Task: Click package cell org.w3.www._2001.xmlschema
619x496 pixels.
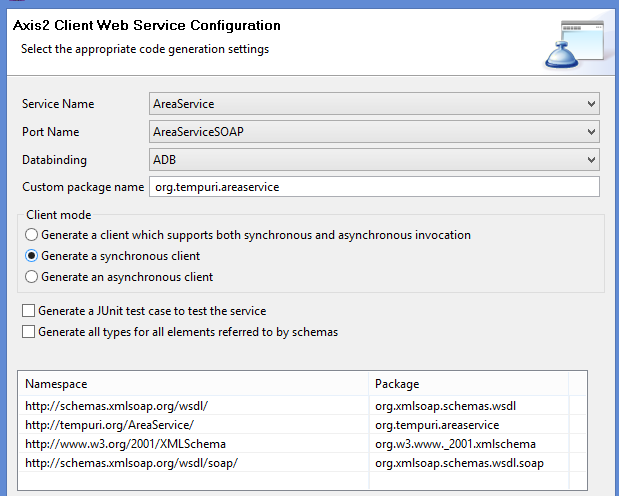Action: pos(469,444)
